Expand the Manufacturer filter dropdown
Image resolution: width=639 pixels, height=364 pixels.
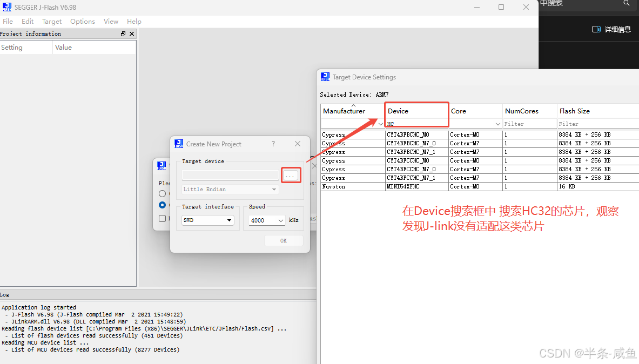click(x=381, y=124)
